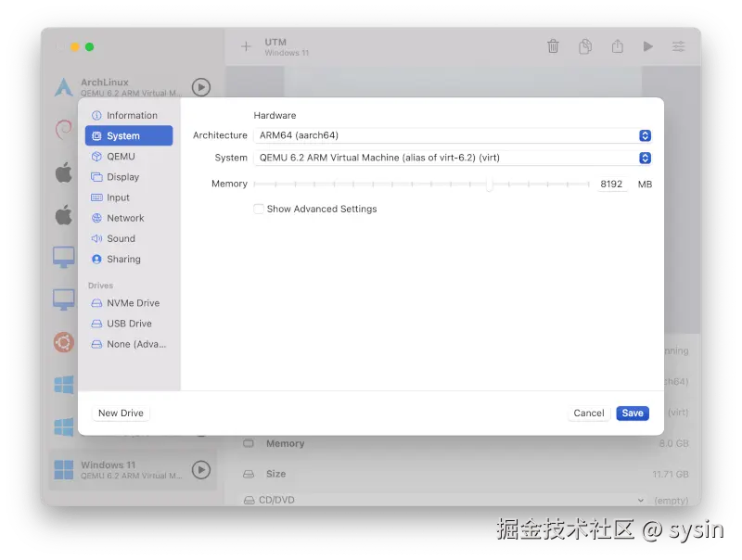Click the speaker icon next to Sound

(x=96, y=239)
